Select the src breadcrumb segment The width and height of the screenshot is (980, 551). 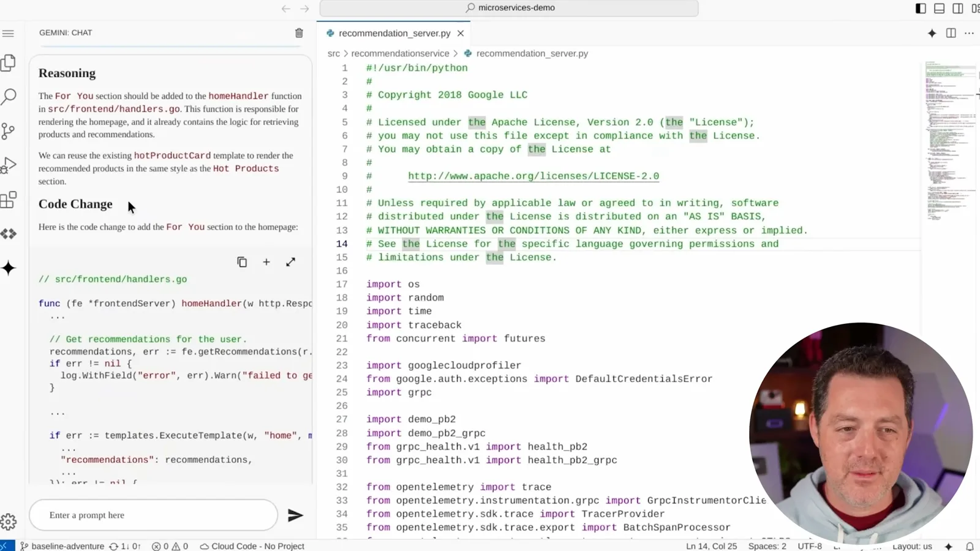(x=334, y=53)
